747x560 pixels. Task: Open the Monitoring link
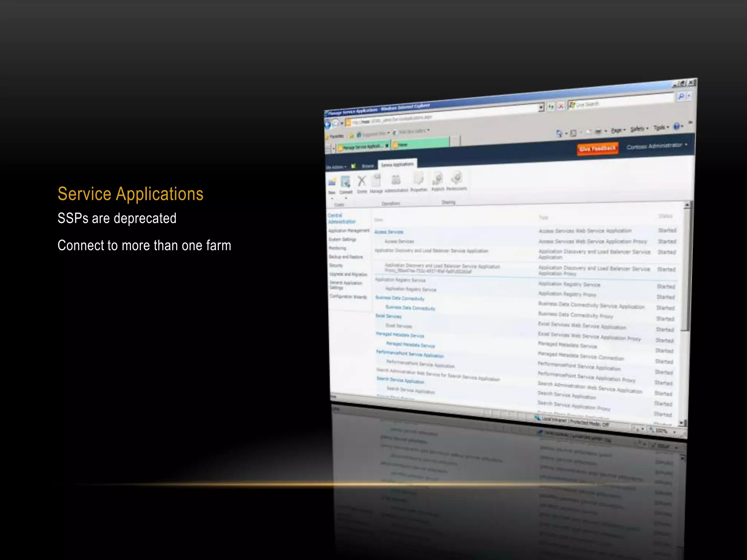coord(337,248)
